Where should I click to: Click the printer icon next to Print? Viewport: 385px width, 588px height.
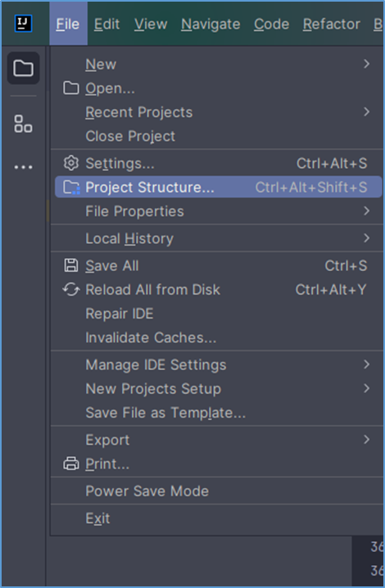[x=71, y=464]
